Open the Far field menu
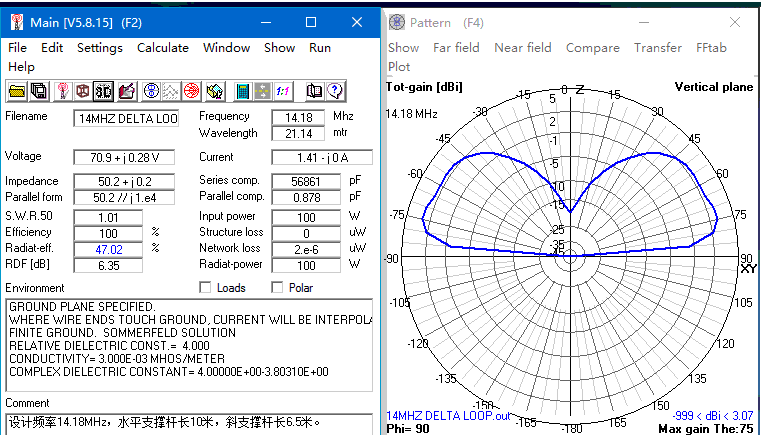Image resolution: width=761 pixels, height=435 pixels. 456,48
